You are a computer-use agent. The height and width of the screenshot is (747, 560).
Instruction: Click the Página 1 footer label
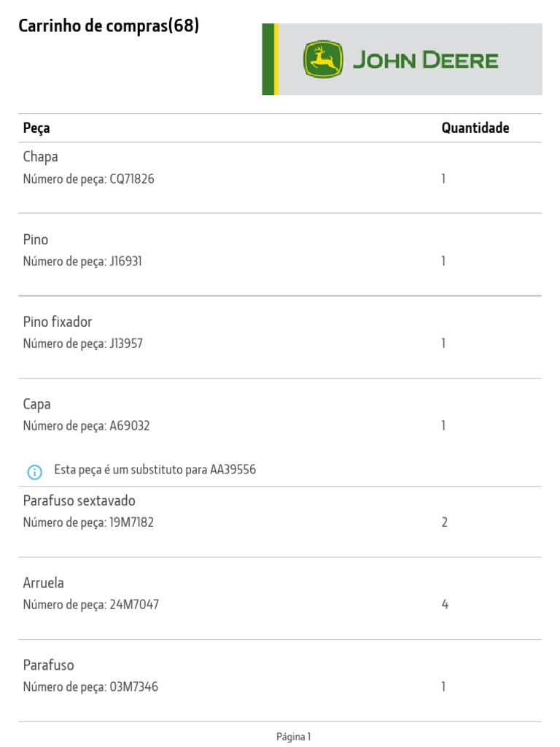(294, 737)
